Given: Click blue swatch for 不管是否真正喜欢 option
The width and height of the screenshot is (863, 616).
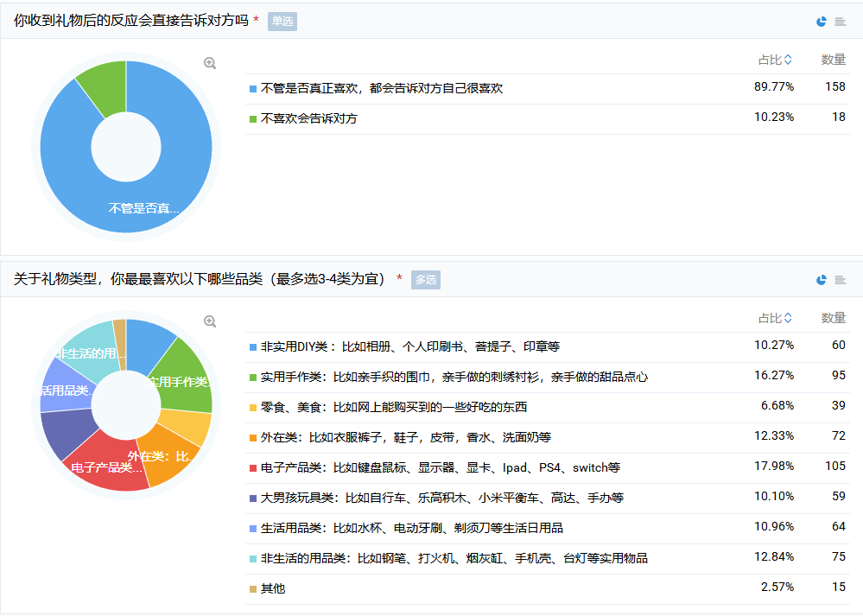Looking at the screenshot, I should (253, 89).
